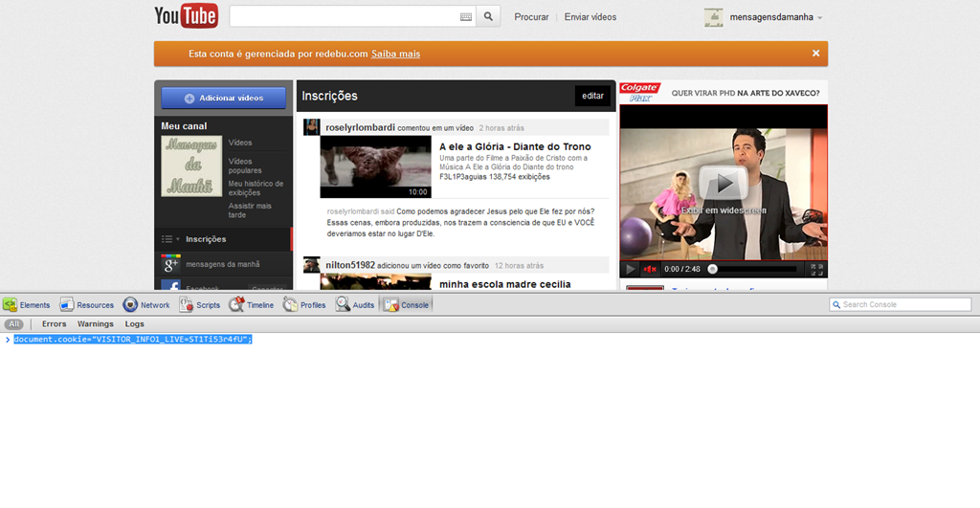The height and width of the screenshot is (508, 980).
Task: Open the Resources panel in DevTools
Action: click(87, 305)
